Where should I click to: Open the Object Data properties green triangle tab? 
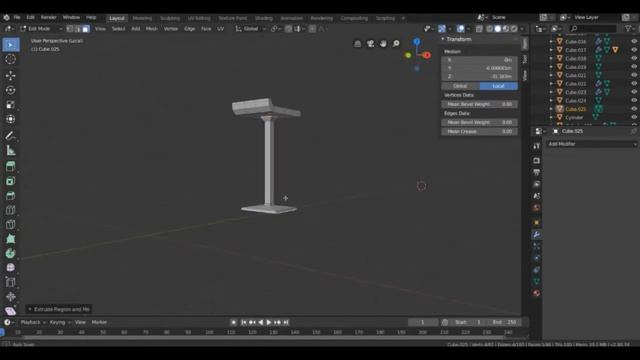coord(536,281)
